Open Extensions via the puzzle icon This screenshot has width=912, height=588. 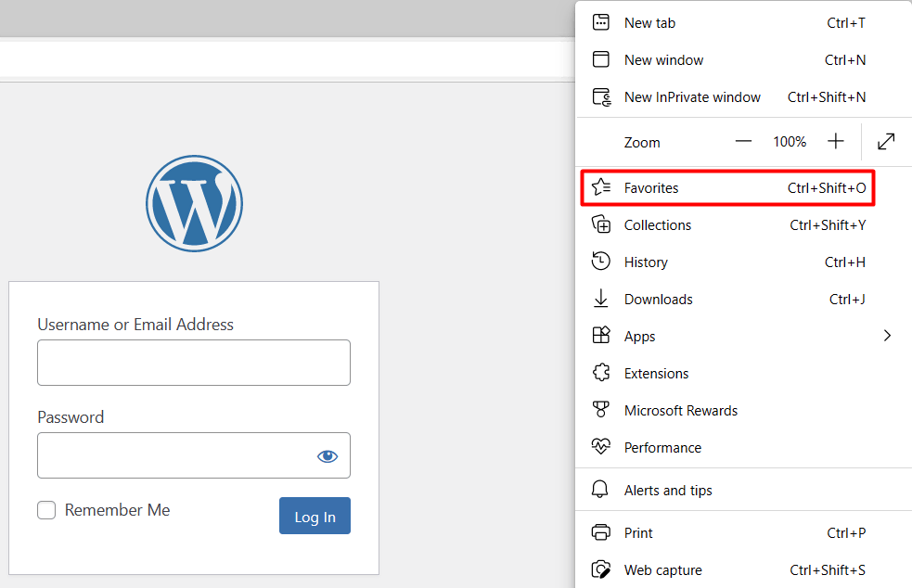point(599,373)
